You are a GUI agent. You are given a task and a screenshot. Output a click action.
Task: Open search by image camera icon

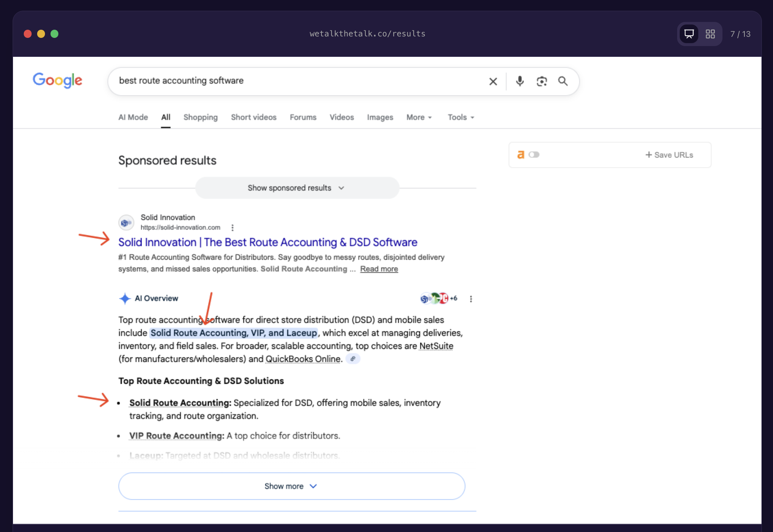(541, 81)
